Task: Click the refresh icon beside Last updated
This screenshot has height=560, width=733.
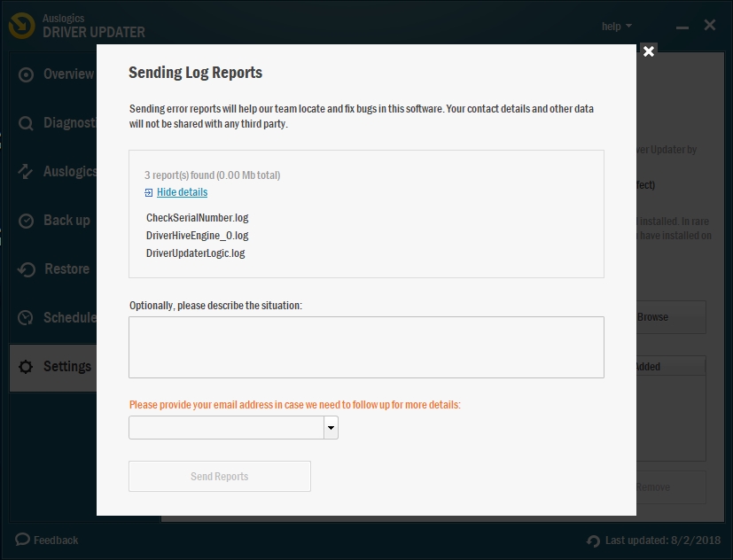Action: pos(594,541)
